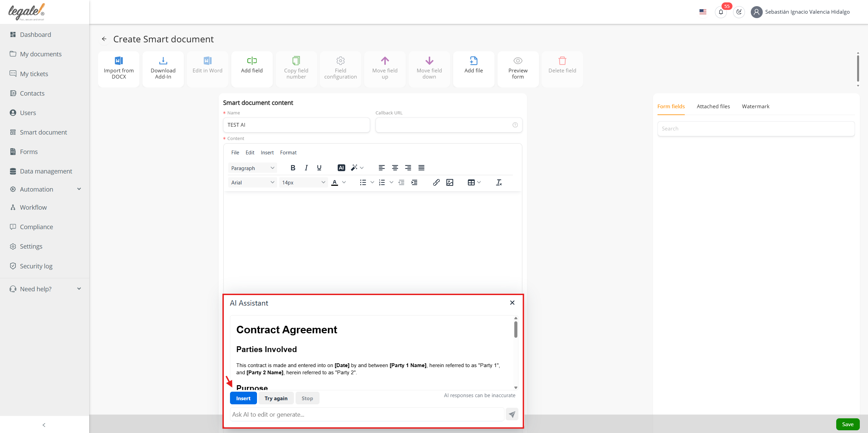
Task: Open the Paragraph style dropdown
Action: tap(252, 168)
